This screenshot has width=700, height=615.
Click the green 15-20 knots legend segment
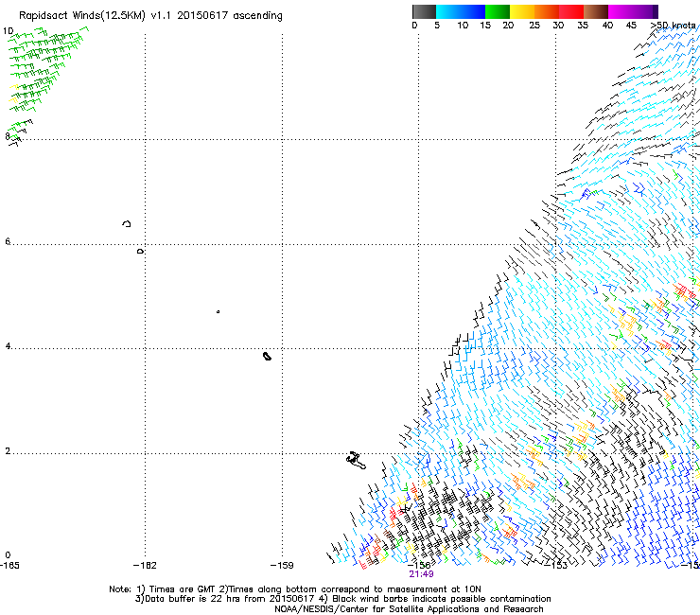[x=498, y=11]
